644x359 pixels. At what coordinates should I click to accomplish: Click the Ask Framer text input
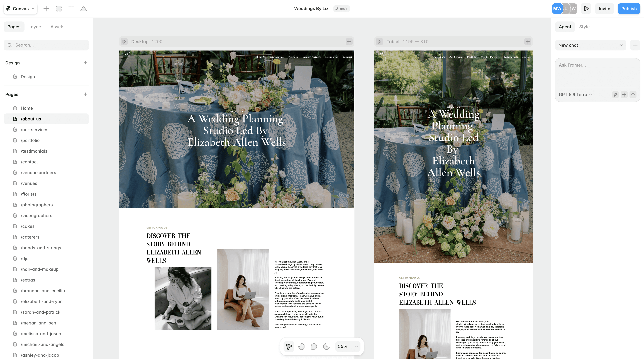coord(597,72)
